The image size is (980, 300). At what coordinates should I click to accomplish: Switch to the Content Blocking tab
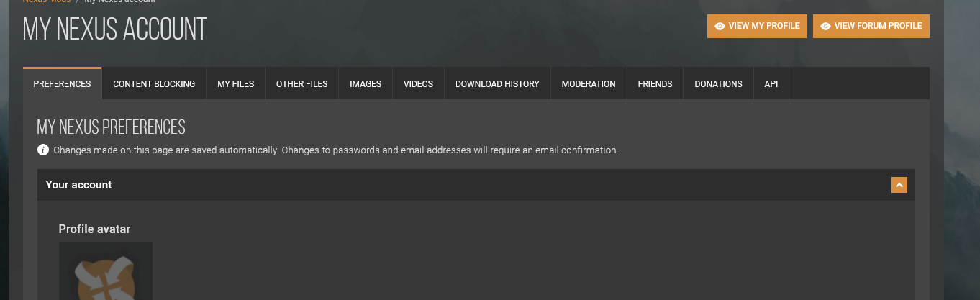click(154, 83)
